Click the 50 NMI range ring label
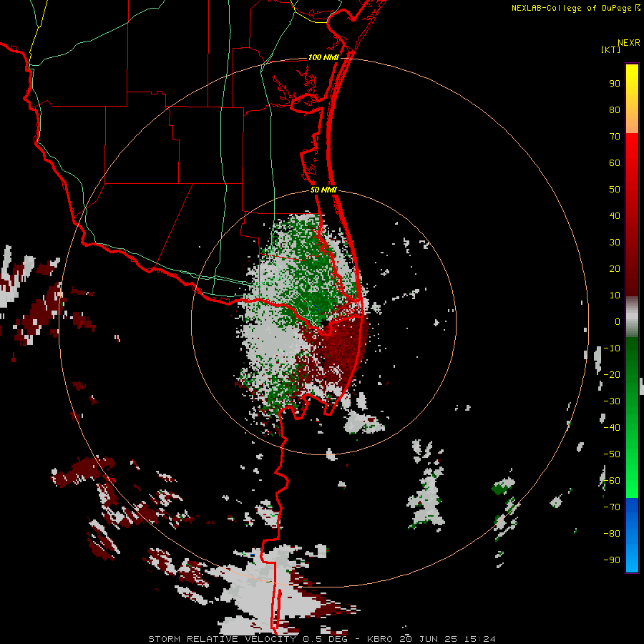This screenshot has height=644, width=644. 323,190
